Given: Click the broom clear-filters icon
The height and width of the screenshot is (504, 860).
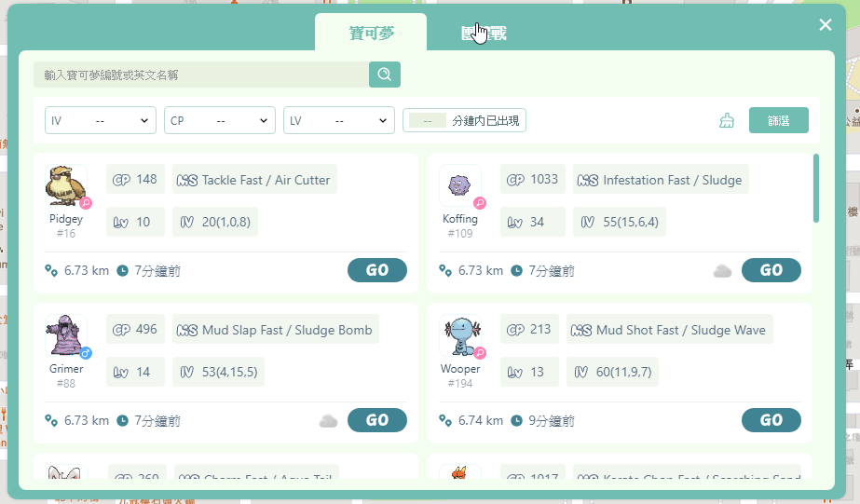Looking at the screenshot, I should pos(727,121).
